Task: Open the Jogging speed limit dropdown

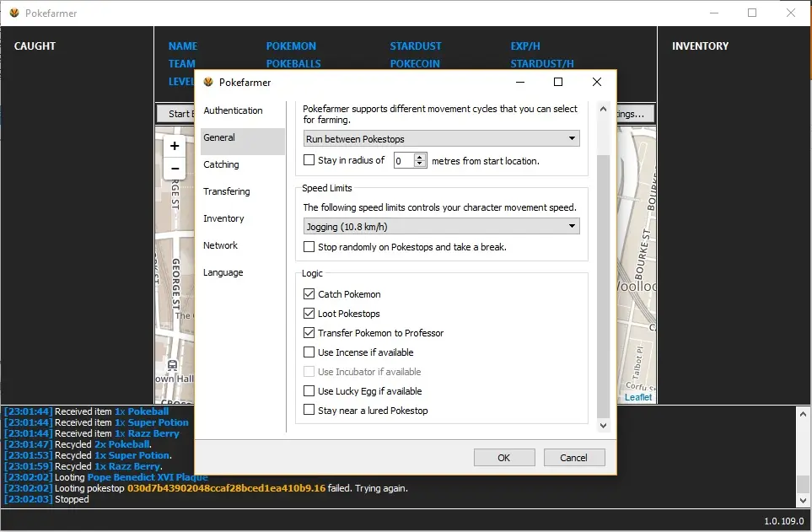Action: [441, 226]
